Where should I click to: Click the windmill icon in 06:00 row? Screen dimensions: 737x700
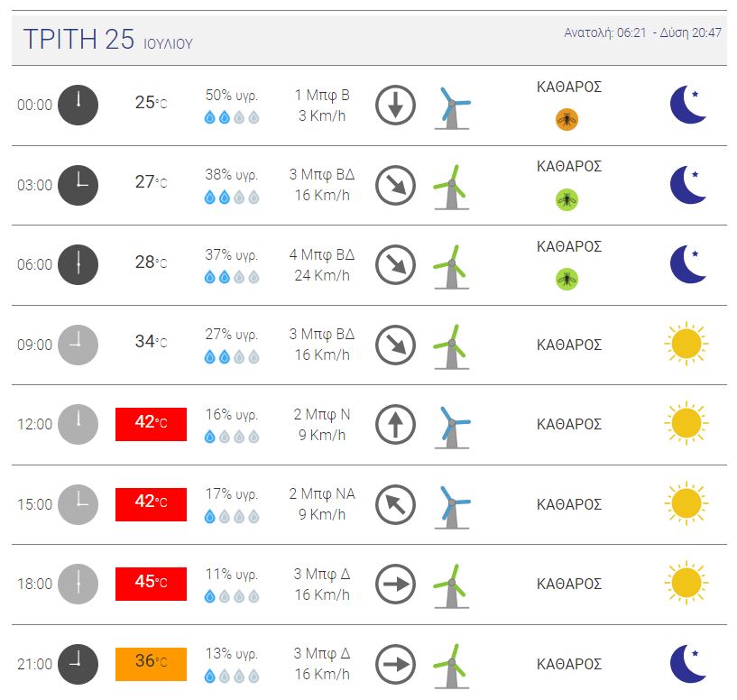click(x=451, y=266)
